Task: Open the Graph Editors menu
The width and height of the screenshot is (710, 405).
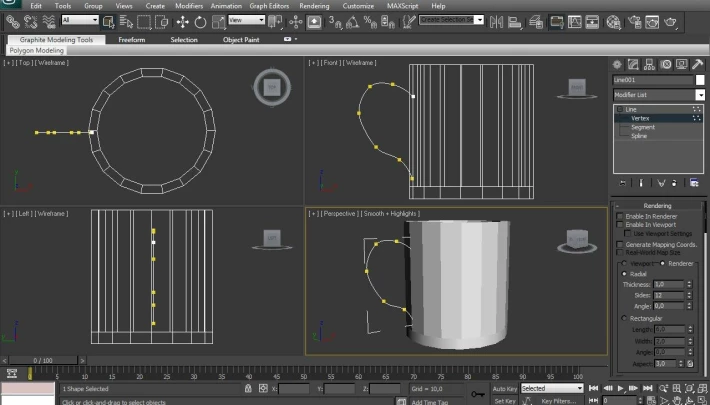Action: [269, 6]
